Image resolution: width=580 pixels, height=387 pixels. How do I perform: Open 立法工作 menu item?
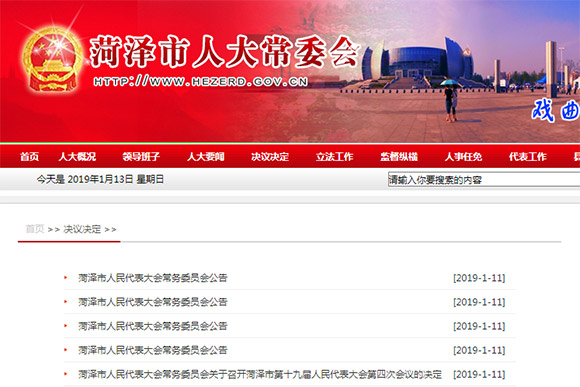pos(334,157)
